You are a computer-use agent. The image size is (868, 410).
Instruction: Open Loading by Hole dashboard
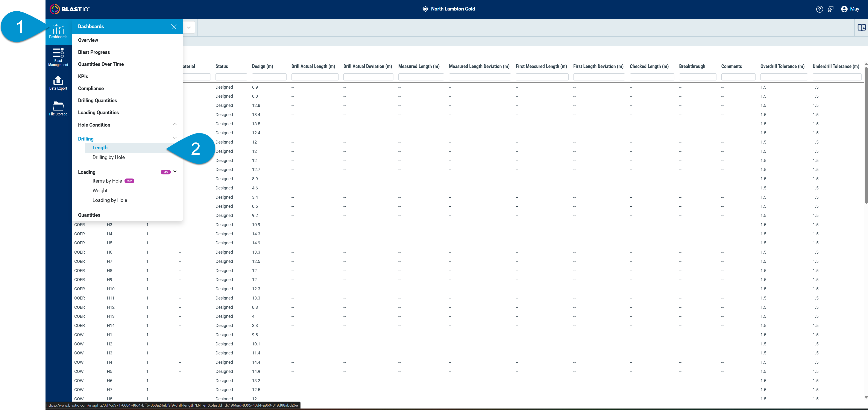(110, 200)
